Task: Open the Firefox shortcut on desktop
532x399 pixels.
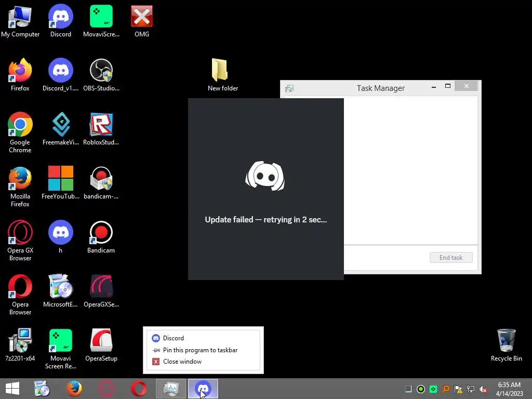Action: (x=20, y=75)
